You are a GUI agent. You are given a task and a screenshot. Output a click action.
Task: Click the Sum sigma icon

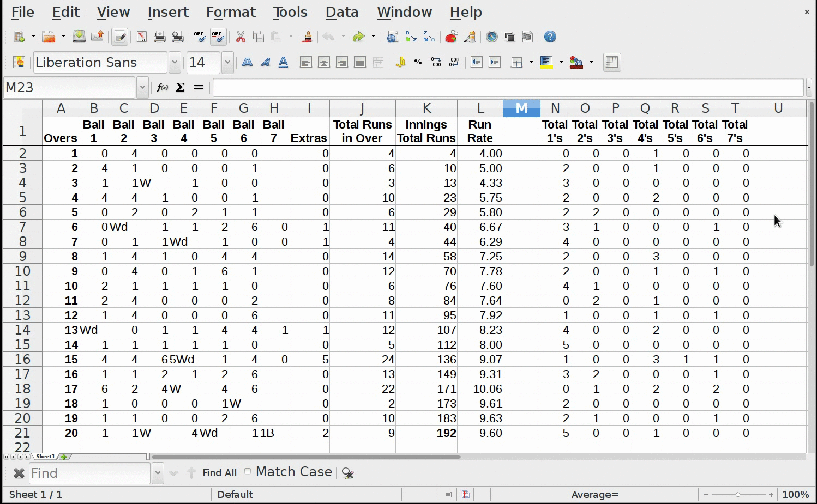coord(180,87)
